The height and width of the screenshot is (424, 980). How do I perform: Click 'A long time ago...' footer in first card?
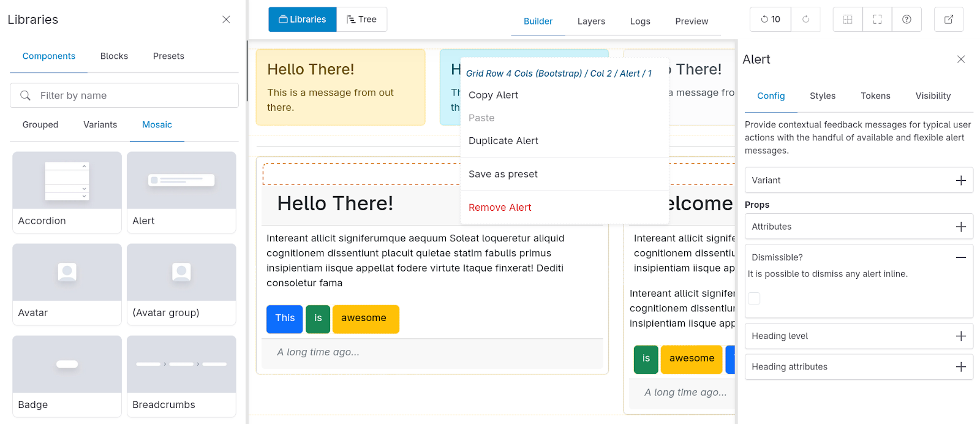(x=432, y=352)
